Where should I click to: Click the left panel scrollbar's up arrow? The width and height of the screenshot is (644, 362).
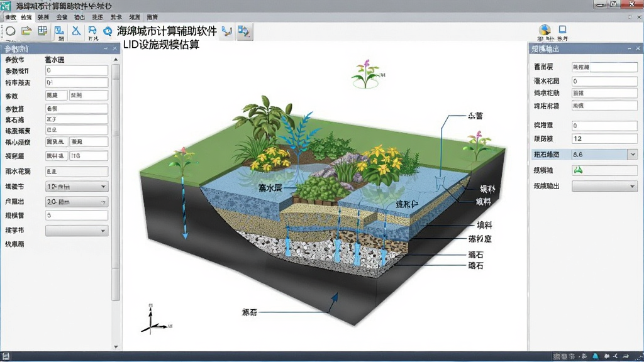(116, 60)
